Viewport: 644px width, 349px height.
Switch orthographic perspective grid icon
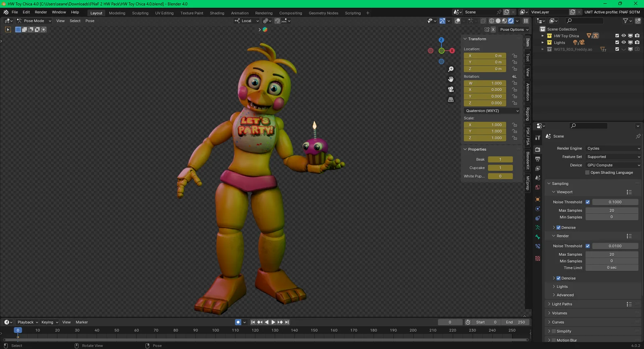[451, 100]
